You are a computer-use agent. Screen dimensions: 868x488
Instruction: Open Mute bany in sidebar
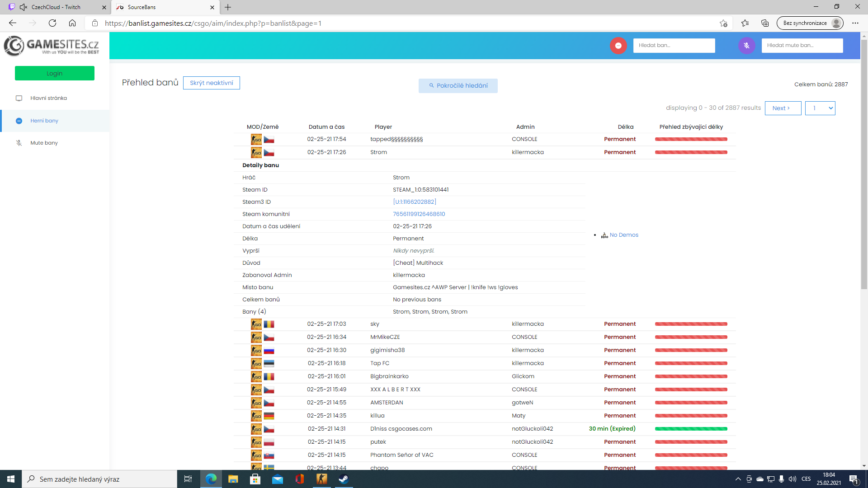tap(44, 143)
